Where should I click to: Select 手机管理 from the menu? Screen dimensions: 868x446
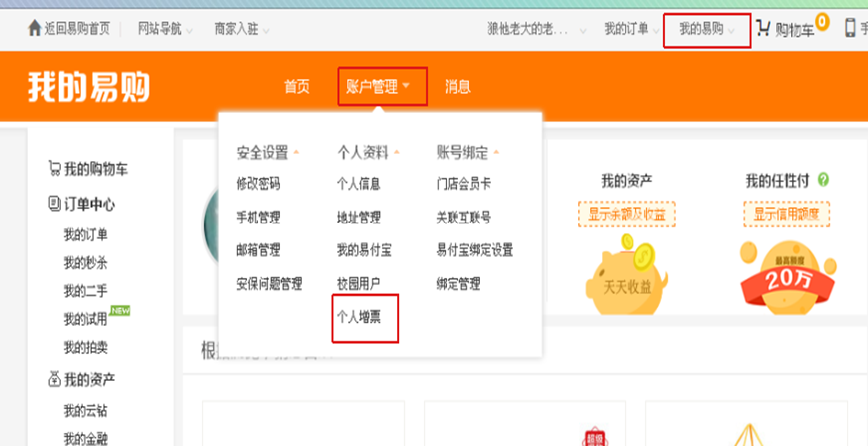(x=258, y=218)
